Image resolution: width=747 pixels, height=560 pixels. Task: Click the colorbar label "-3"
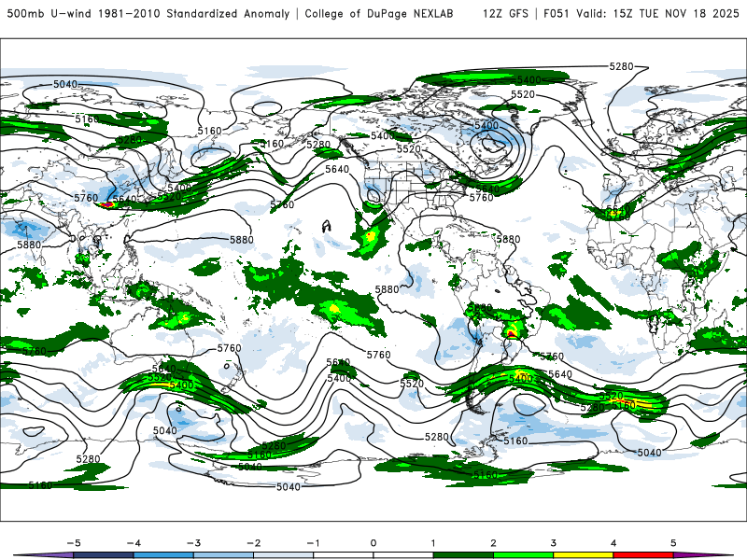[x=193, y=543]
